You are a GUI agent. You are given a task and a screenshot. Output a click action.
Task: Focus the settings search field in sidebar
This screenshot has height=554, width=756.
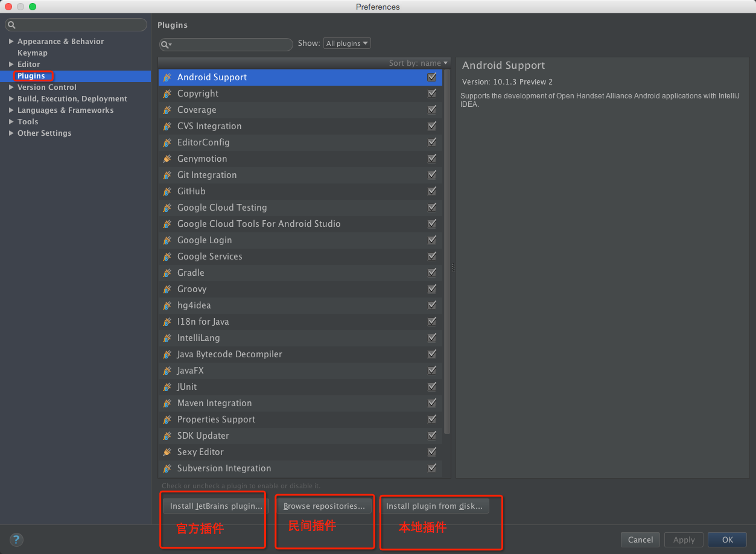[76, 25]
